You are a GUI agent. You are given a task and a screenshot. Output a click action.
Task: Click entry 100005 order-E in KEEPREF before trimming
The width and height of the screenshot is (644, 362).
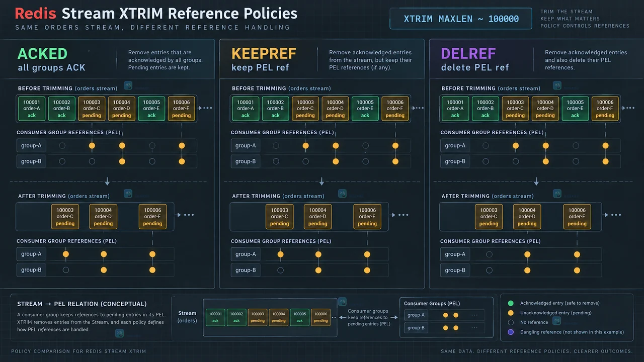point(365,109)
